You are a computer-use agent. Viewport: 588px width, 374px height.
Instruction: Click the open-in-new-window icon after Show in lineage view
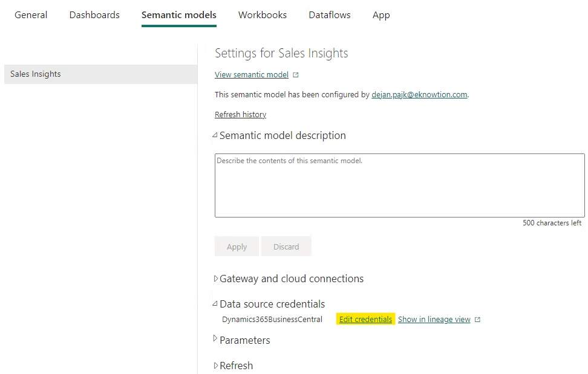point(477,320)
